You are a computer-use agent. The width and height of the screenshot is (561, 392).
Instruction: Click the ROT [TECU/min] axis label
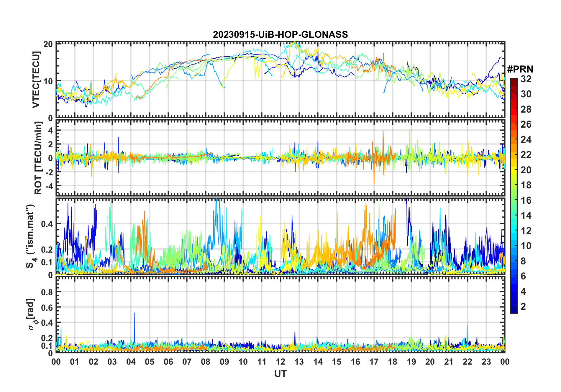[38, 158]
